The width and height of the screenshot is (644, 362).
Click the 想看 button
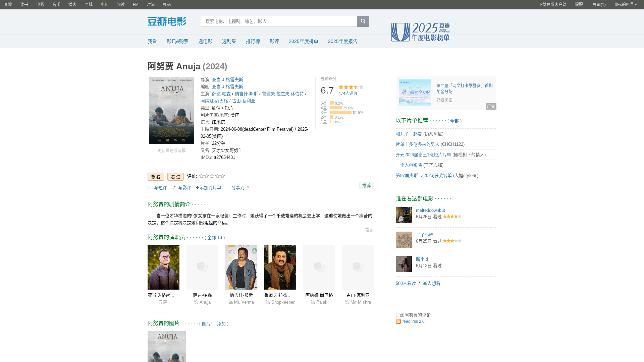[156, 177]
